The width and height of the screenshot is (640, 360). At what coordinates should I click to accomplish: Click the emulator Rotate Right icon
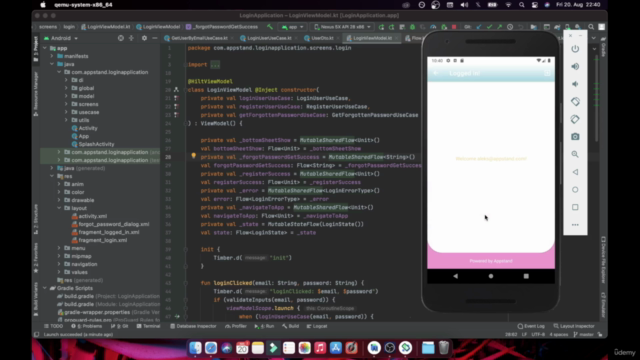point(575,119)
